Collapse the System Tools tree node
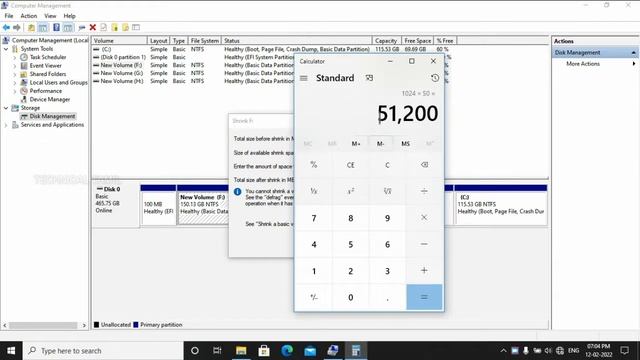The image size is (640, 360). coord(6,49)
